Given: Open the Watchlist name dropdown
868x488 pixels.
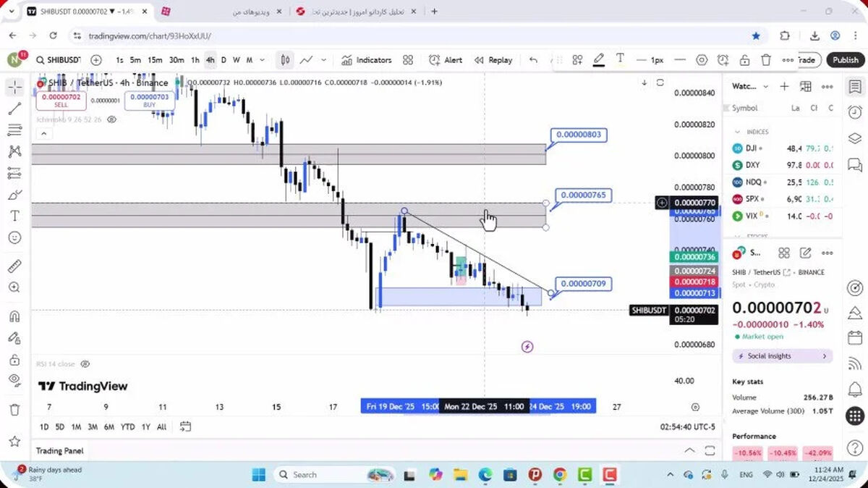Looking at the screenshot, I should coord(751,86).
